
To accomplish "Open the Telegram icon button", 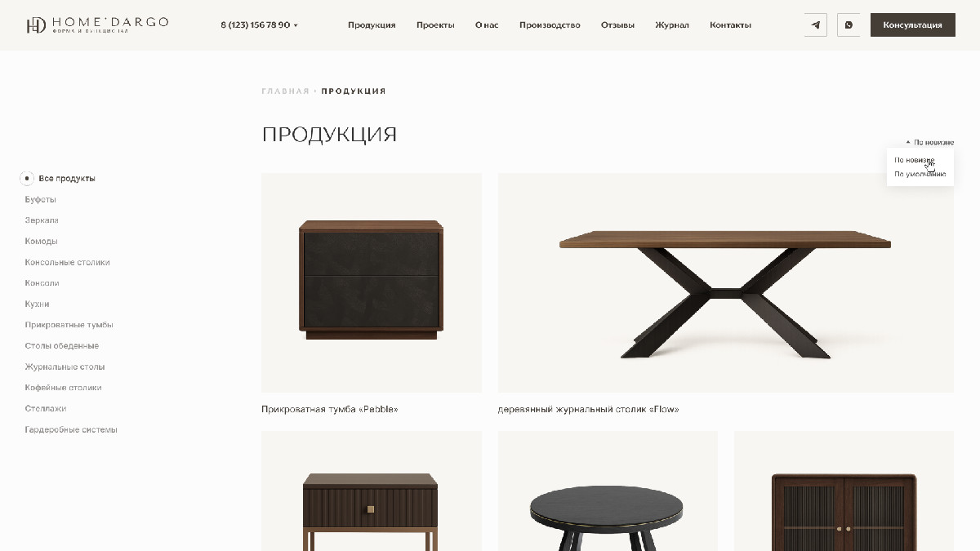I will coord(815,25).
